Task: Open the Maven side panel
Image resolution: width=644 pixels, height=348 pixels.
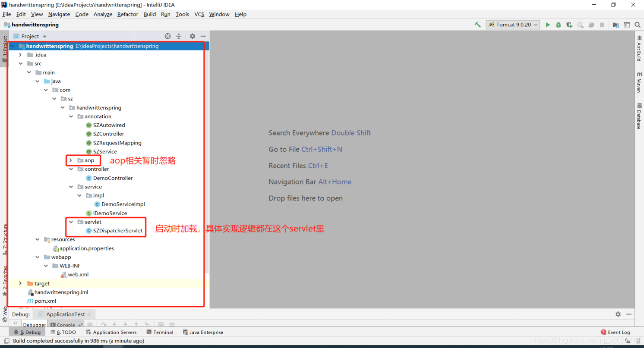Action: pyautogui.click(x=639, y=82)
